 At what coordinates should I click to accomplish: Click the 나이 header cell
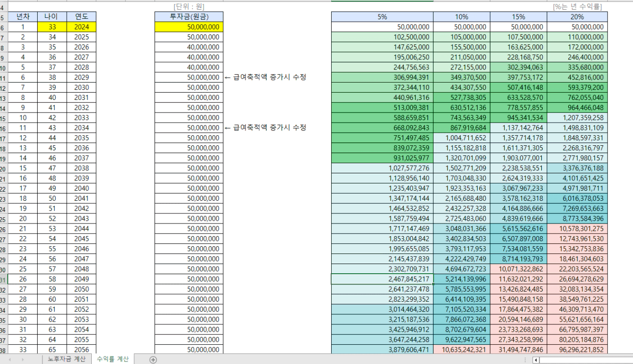click(52, 17)
